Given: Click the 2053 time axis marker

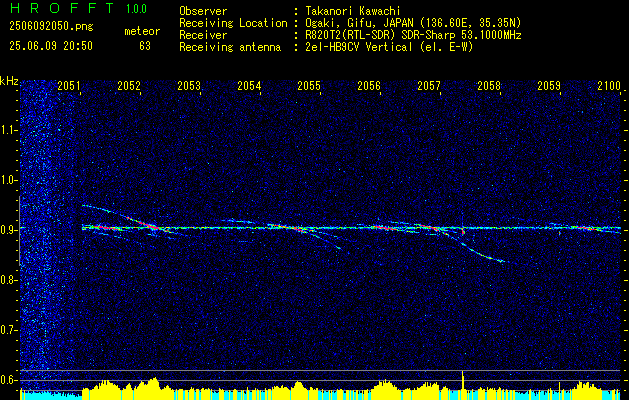Looking at the screenshot, I should pyautogui.click(x=189, y=85).
